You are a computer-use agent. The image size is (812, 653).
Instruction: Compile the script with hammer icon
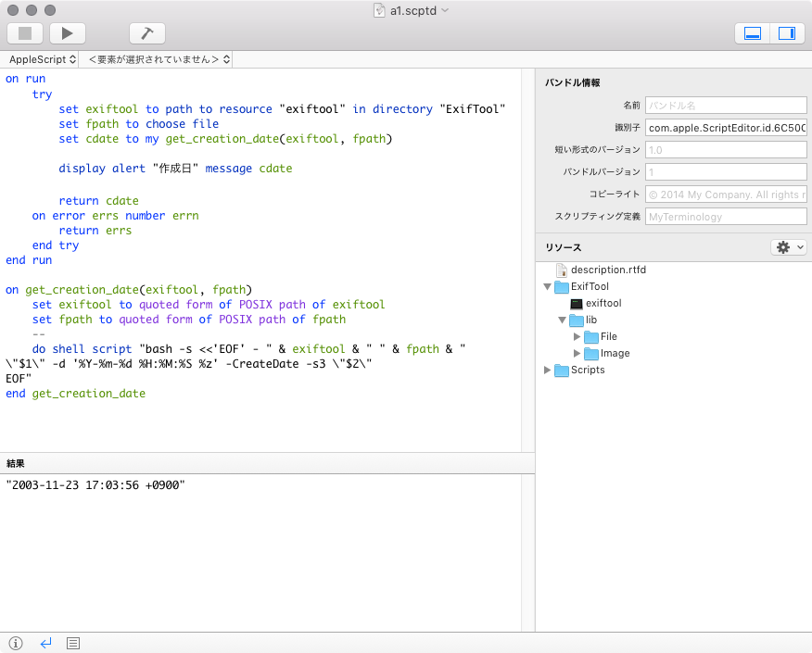(146, 33)
